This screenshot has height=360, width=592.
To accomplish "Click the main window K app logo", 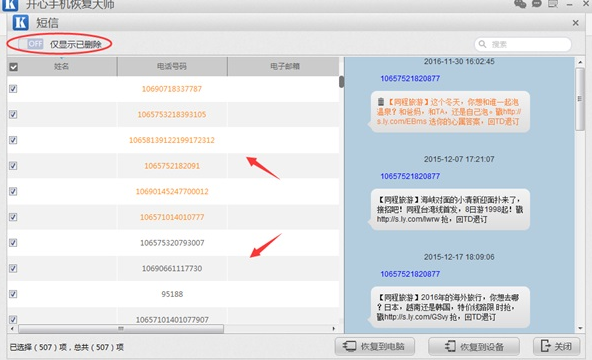I will point(10,5).
